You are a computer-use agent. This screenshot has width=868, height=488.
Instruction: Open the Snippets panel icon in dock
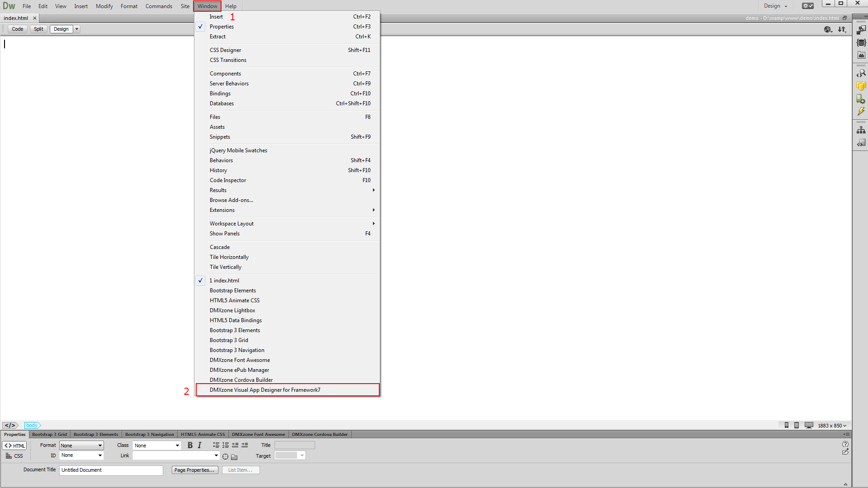tap(861, 142)
